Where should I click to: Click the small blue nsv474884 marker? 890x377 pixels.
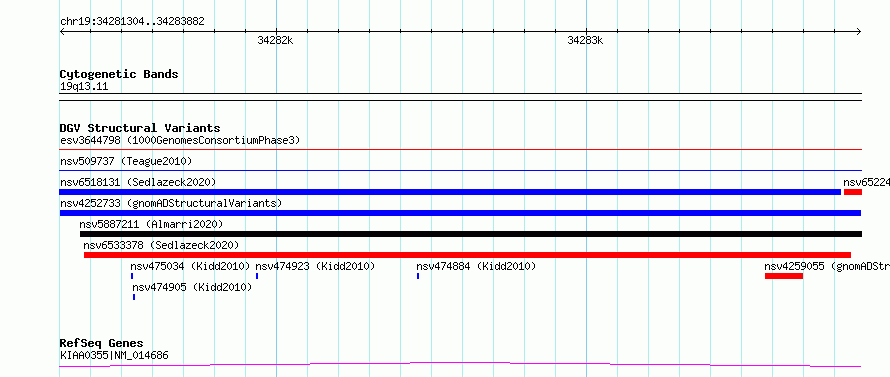(418, 276)
